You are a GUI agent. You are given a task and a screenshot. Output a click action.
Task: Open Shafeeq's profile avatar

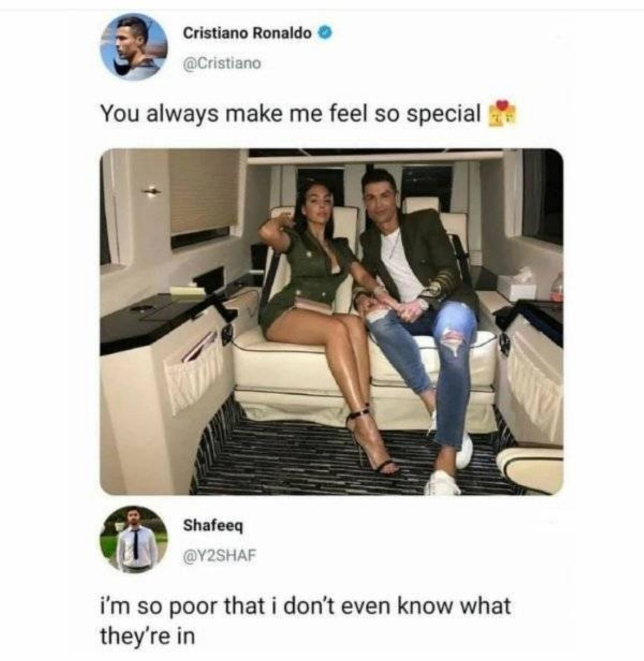coord(133,539)
